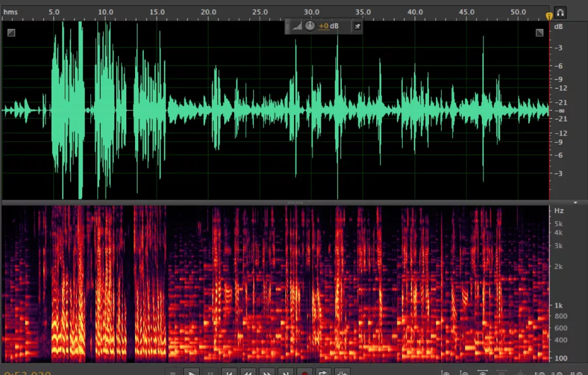Viewport: 588px width, 375px height.
Task: Click the 100 mark on the frequency scale
Action: 561,358
